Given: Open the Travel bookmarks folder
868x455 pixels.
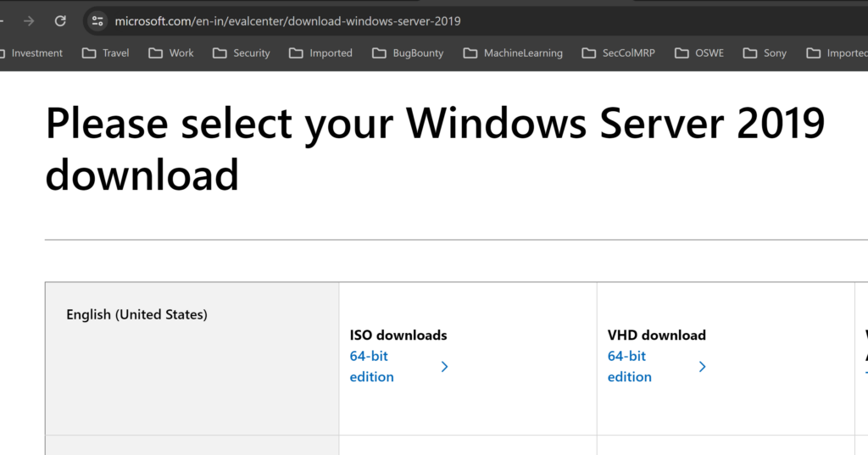Looking at the screenshot, I should coord(105,53).
